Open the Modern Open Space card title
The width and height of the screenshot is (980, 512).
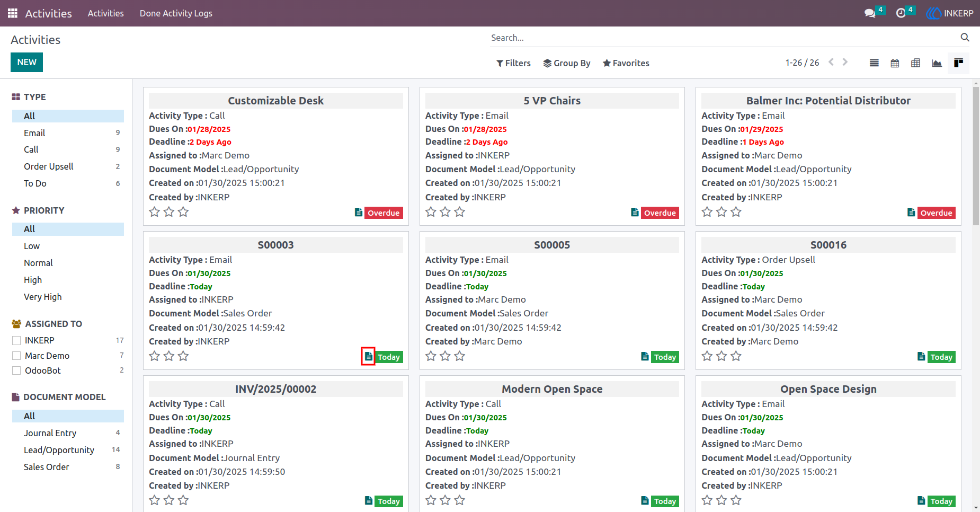pyautogui.click(x=552, y=389)
